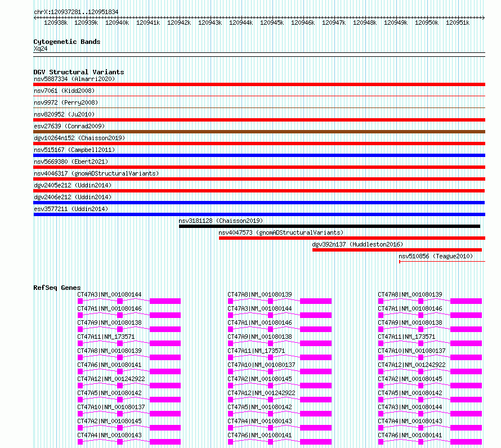Click the 120938k ruler tick label
The height and width of the screenshot is (448, 501).
(56, 23)
